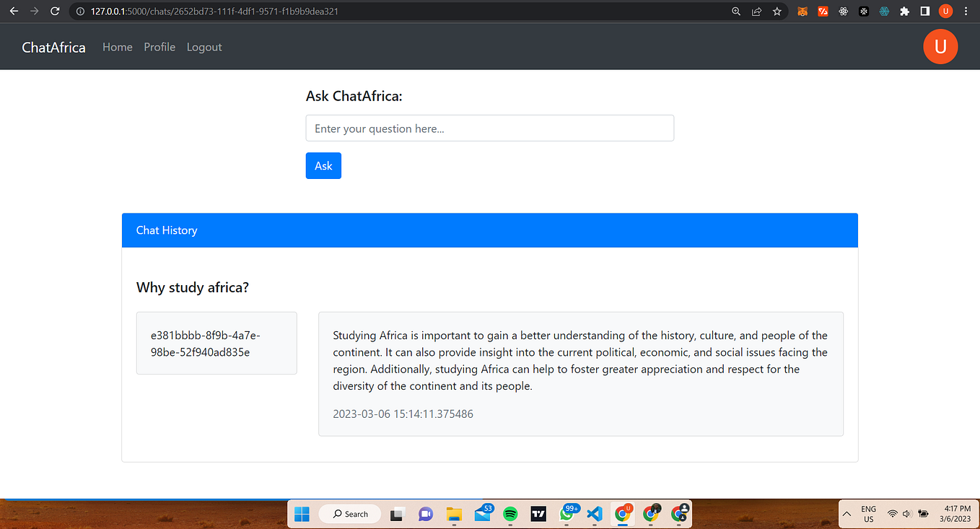Reload the ChatAfrica page

coord(55,11)
